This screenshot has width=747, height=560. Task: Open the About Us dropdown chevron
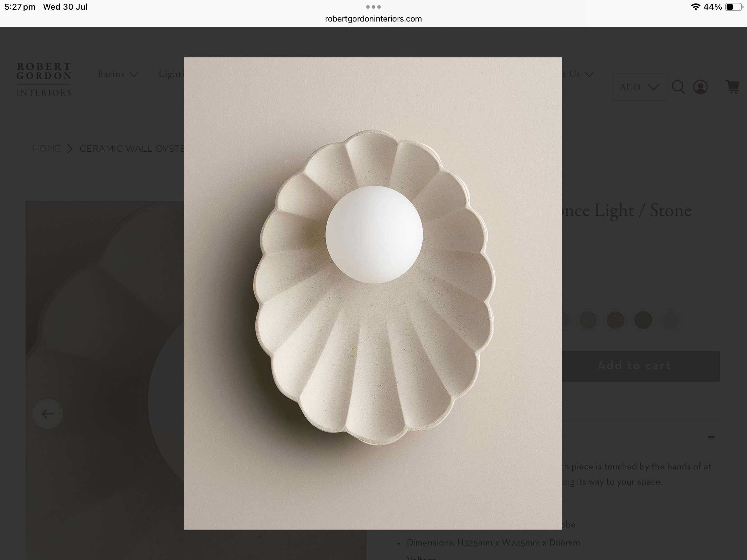(590, 74)
